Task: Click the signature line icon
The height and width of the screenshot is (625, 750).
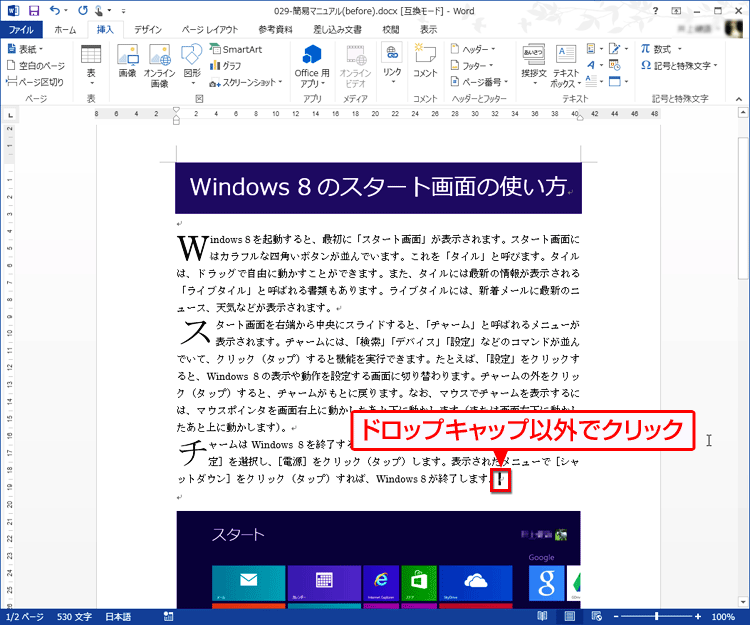Action: [x=615, y=49]
